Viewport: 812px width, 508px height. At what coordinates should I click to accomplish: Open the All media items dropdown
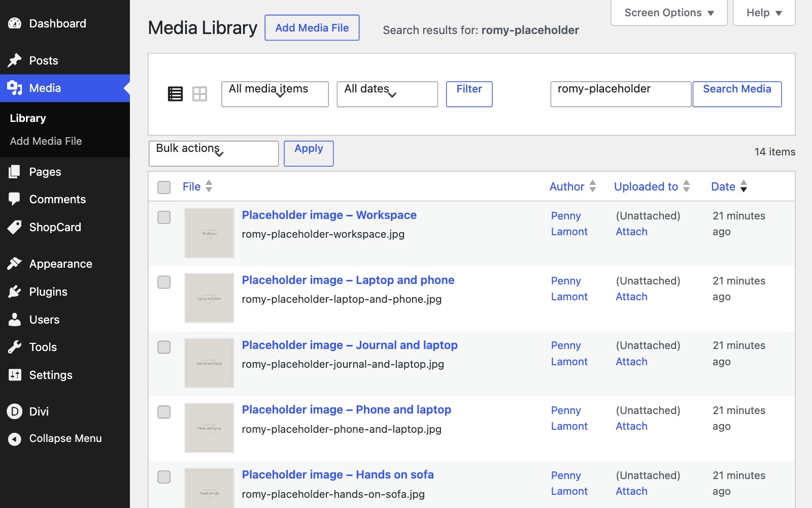(275, 94)
